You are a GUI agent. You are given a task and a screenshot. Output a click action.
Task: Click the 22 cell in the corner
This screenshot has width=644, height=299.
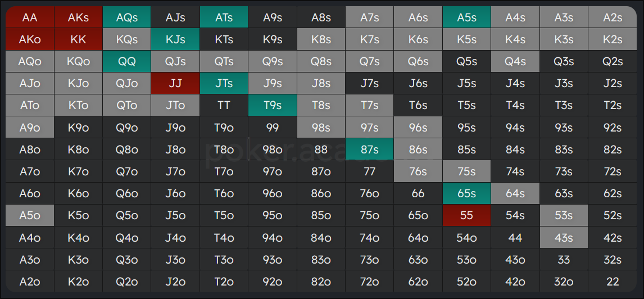(613, 282)
